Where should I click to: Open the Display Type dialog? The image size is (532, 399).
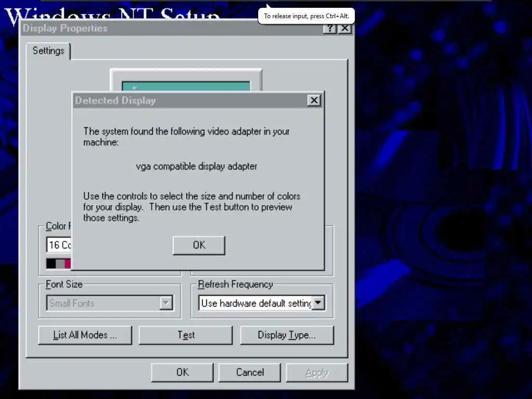[x=287, y=335]
